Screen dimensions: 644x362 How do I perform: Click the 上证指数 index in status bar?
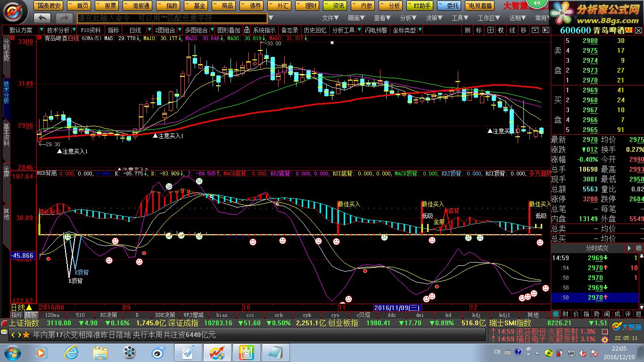tap(24, 323)
